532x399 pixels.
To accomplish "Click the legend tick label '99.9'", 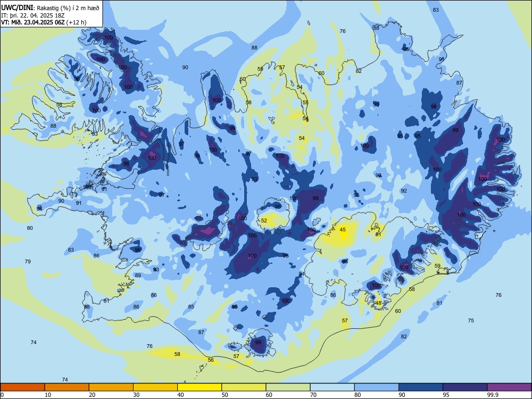I will click(492, 395).
